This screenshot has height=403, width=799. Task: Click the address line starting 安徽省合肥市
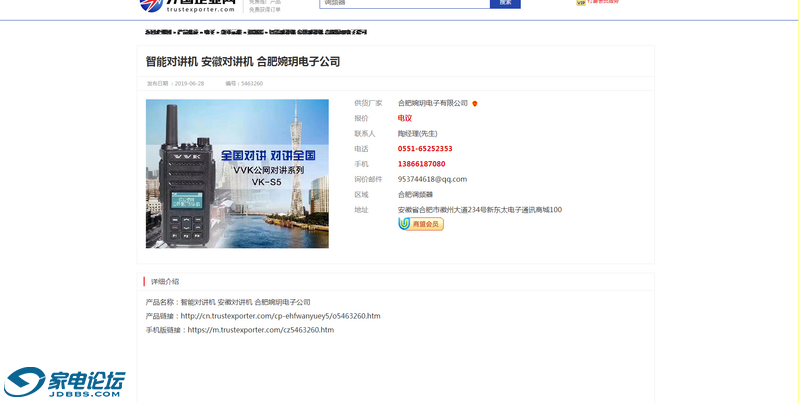pyautogui.click(x=480, y=209)
